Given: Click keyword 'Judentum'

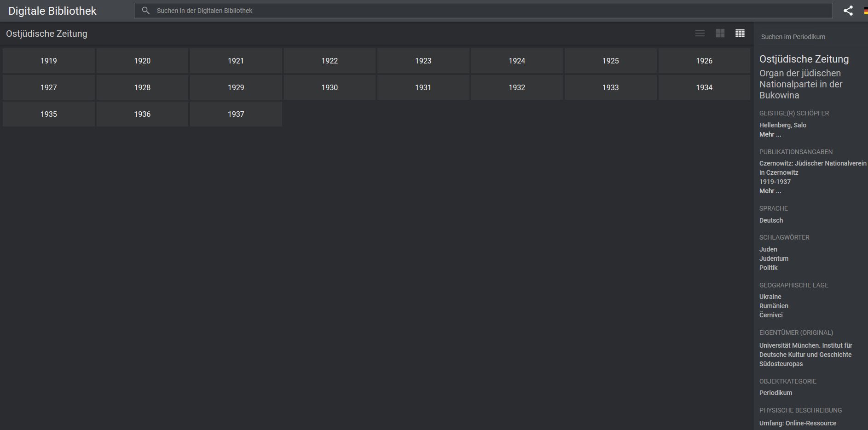Looking at the screenshot, I should pyautogui.click(x=774, y=258).
